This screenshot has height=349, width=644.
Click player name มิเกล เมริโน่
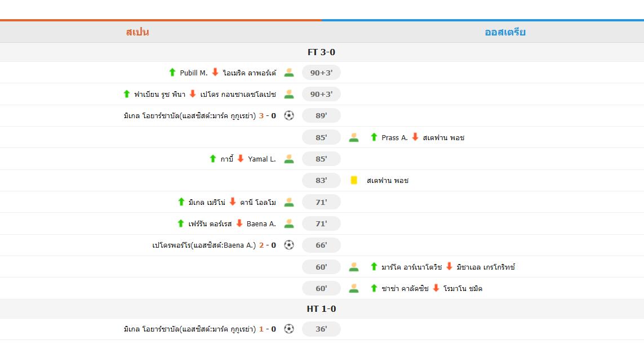(x=207, y=203)
